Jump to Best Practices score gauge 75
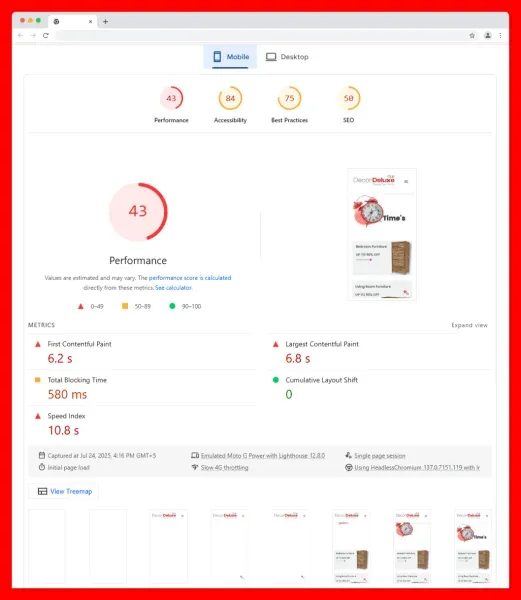Viewport: 521px width, 600px height. point(290,98)
